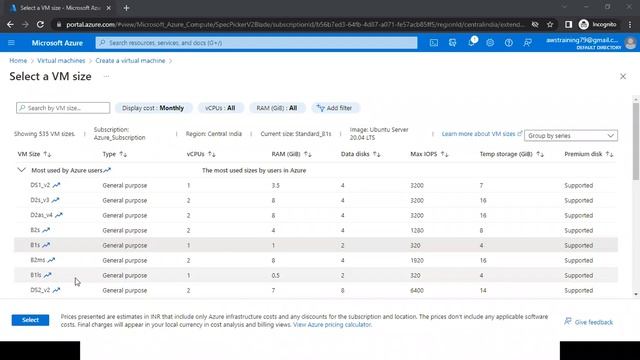Open View Azure pricing calculator link
The height and width of the screenshot is (360, 640).
point(332,325)
